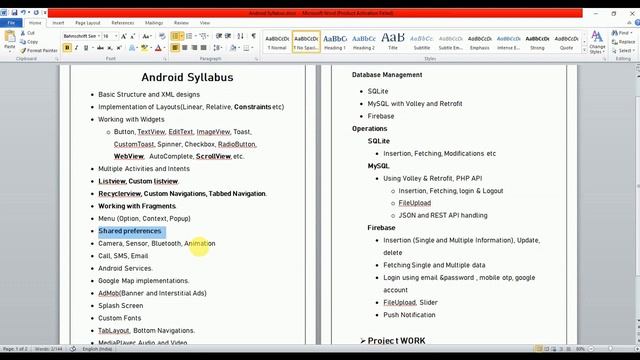640x360 pixels.
Task: Click the Text Highlight Color button
Action: (x=144, y=48)
